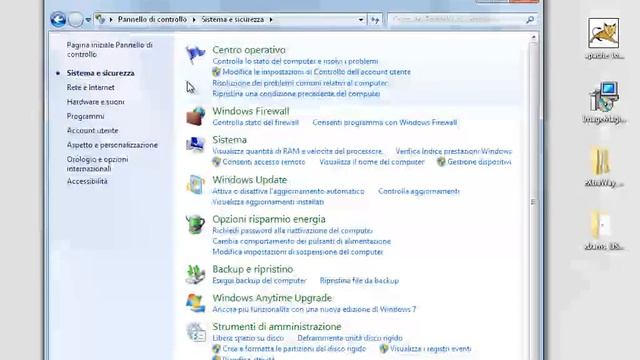Click Controlla lo stato del computer link
This screenshot has width=640, height=360.
pyautogui.click(x=295, y=61)
